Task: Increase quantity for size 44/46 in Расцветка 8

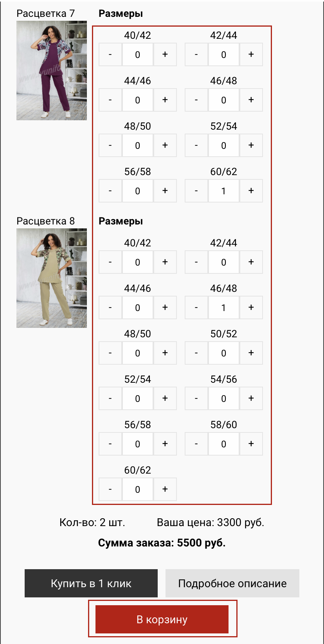Action: click(165, 308)
